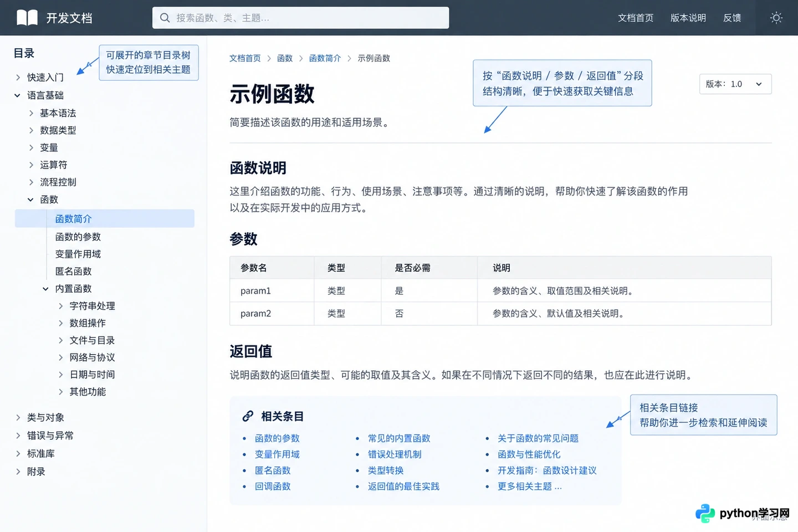Select 变量作用域 in the sidebar tree
The image size is (798, 532).
pyautogui.click(x=78, y=254)
